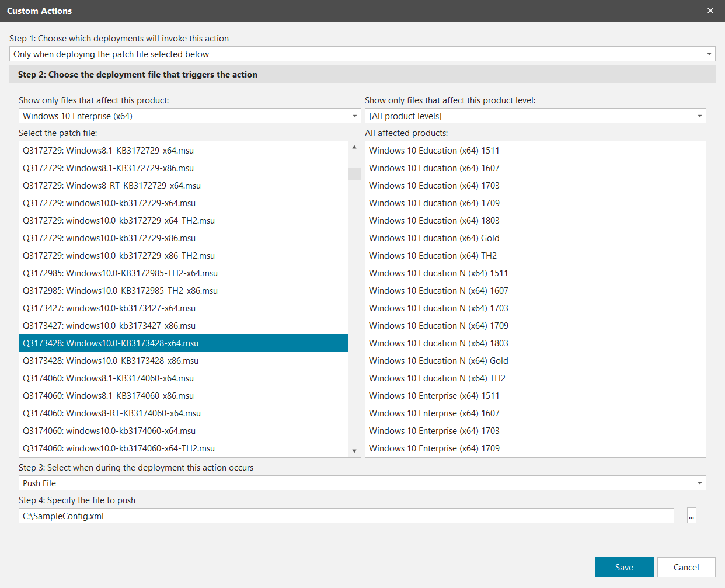This screenshot has width=725, height=588.
Task: Click Windows 10 Education (x64) Gold entry
Action: [535, 238]
